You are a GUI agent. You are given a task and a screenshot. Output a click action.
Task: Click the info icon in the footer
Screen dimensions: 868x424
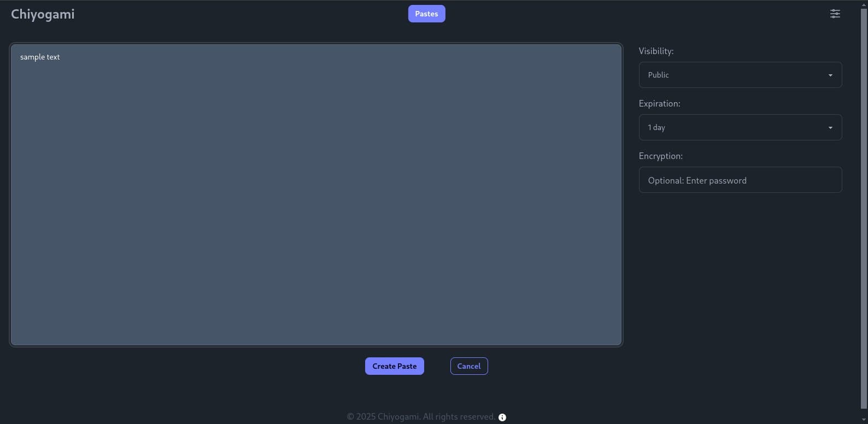pos(502,417)
